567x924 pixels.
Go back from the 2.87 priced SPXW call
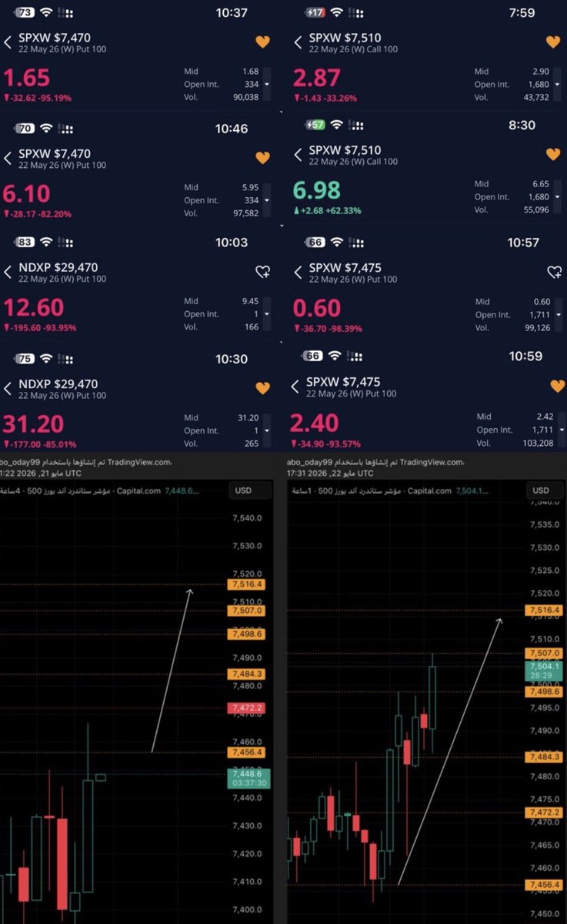(x=298, y=43)
